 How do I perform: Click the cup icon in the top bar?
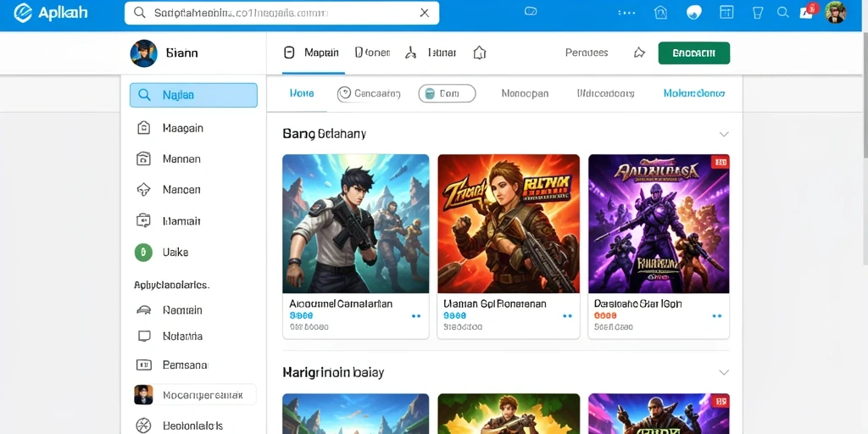point(758,13)
